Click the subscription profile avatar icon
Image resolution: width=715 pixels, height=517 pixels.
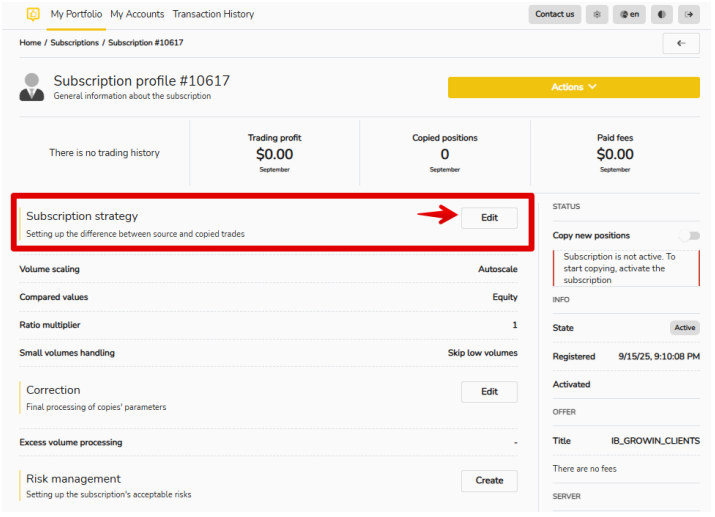pyautogui.click(x=32, y=87)
